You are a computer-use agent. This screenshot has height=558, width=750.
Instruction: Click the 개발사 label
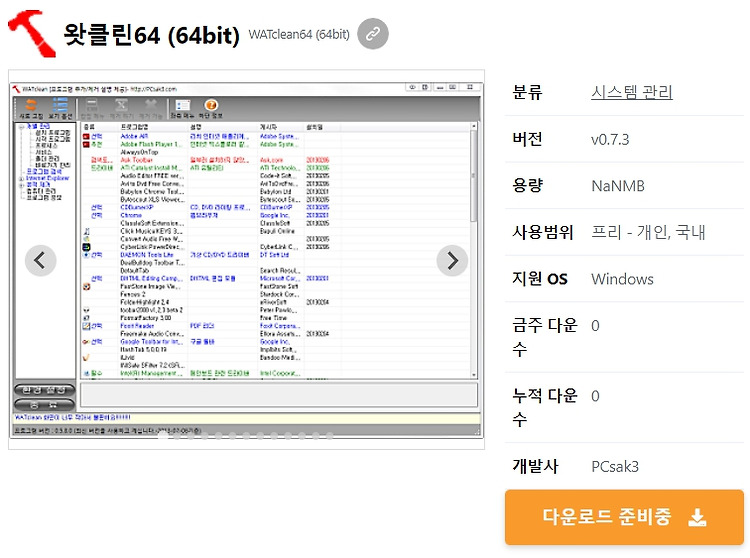535,466
